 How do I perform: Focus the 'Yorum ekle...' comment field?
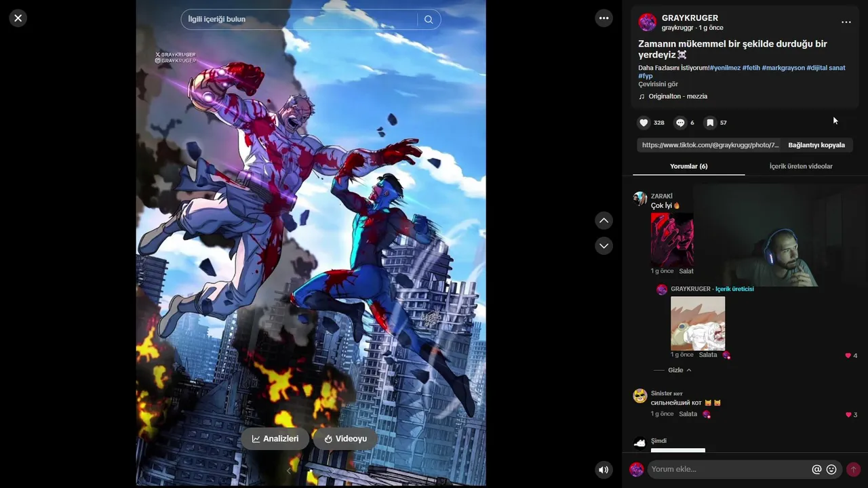(x=729, y=469)
